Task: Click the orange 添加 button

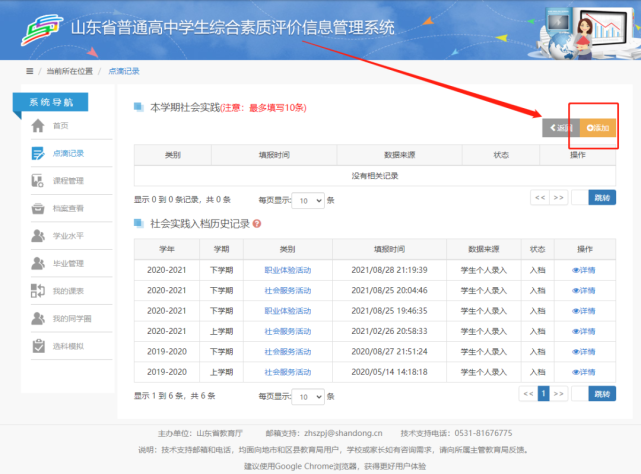Action: 598,129
